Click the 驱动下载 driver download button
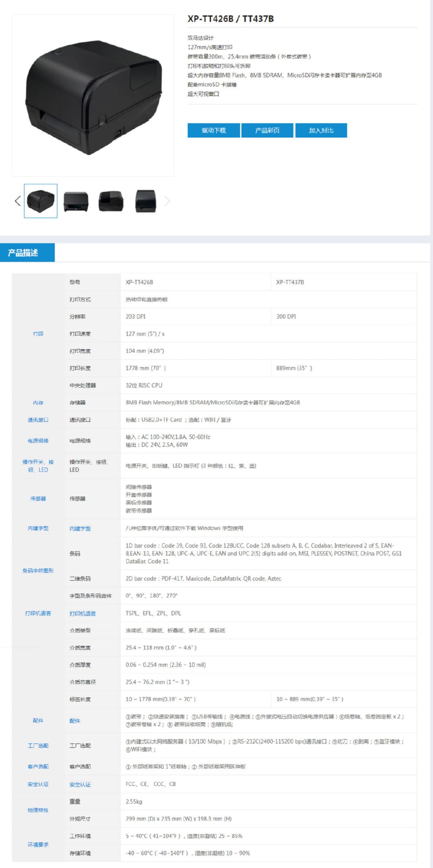433x868 pixels. [213, 130]
